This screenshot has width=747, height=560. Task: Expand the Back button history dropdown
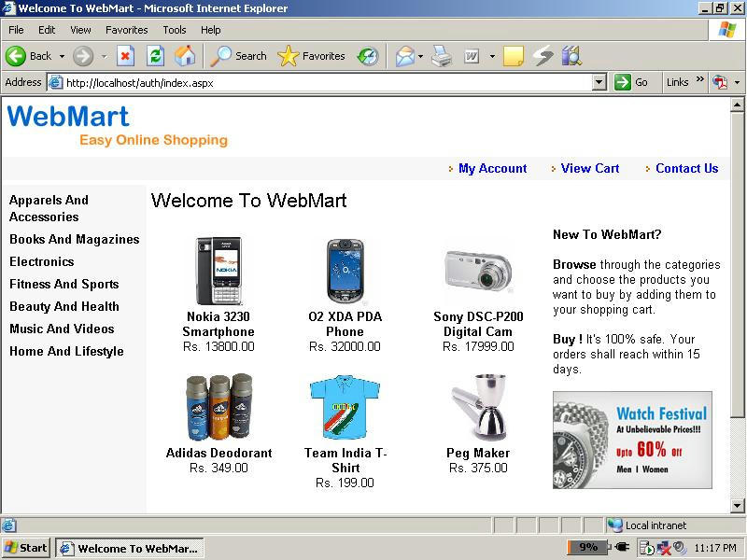(62, 56)
